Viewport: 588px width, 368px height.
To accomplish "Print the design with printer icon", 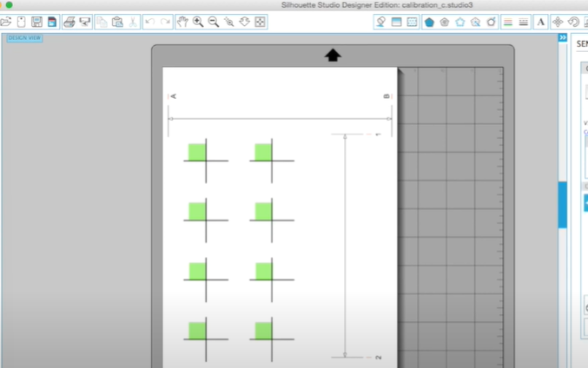I will [69, 22].
